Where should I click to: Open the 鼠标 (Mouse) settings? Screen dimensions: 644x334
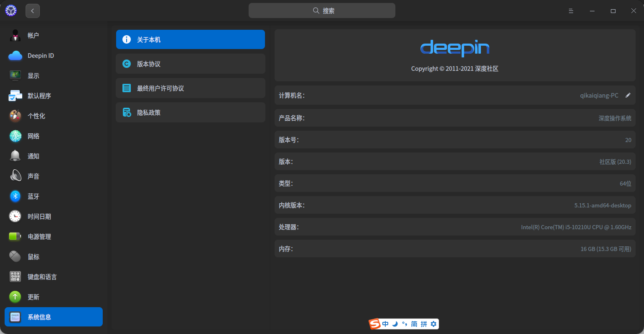click(54, 257)
